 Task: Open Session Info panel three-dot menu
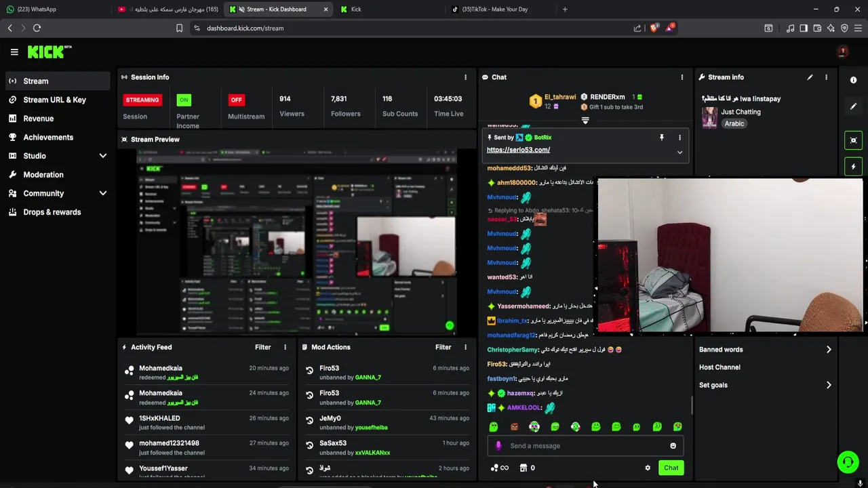tap(465, 77)
